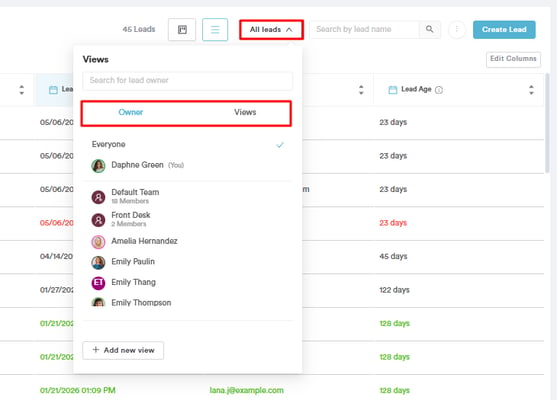Select the Owner tab
The height and width of the screenshot is (400, 557).
pos(131,112)
